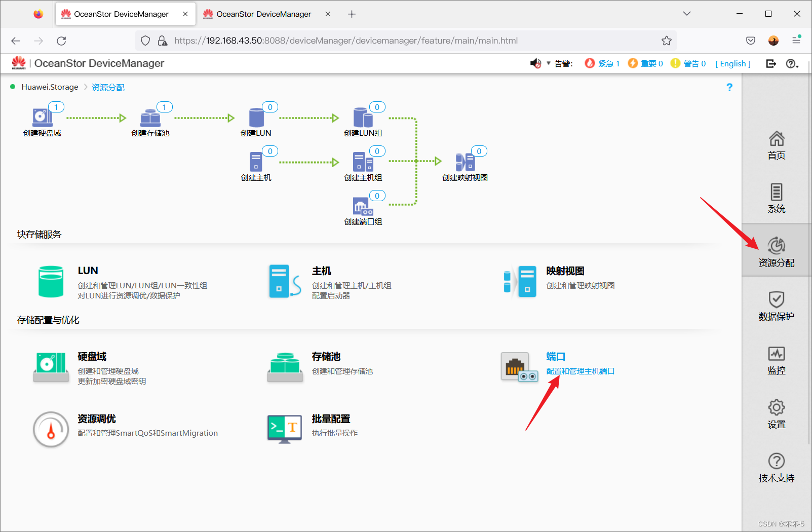Click the 配置和管理主机端口 description link
Viewport: 812px width, 532px height.
(581, 371)
